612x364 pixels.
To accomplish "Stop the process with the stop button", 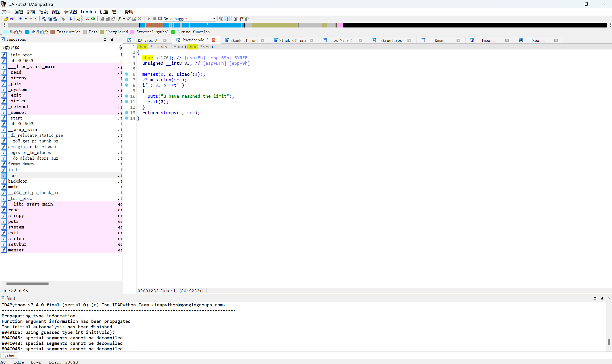I will tap(160, 19).
